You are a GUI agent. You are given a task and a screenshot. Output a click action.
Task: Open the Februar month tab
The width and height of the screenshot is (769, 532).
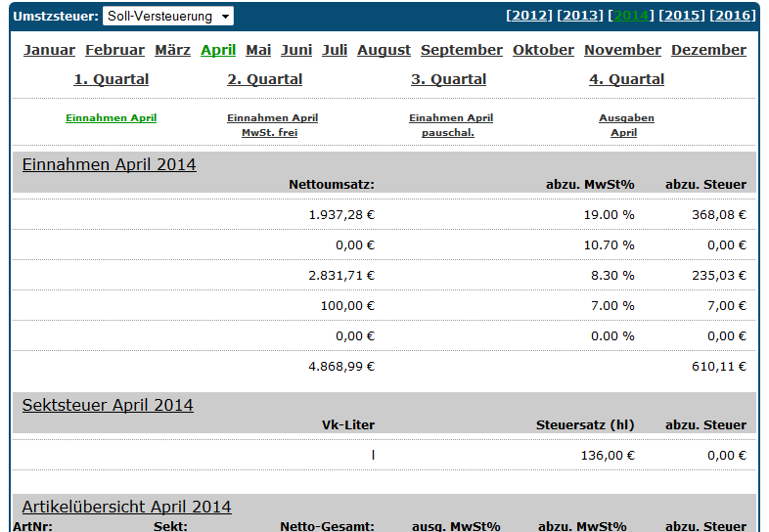pyautogui.click(x=114, y=50)
